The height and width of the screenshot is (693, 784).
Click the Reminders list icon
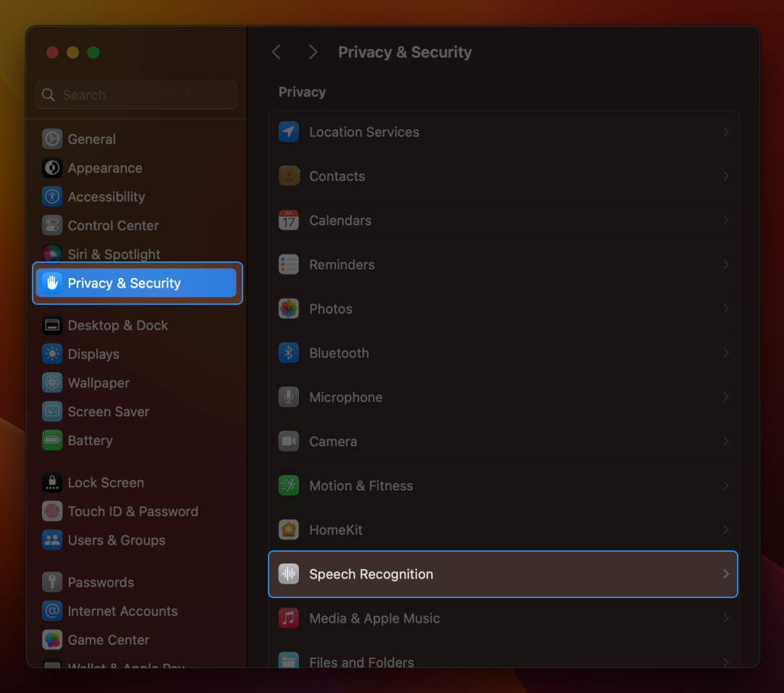[289, 264]
